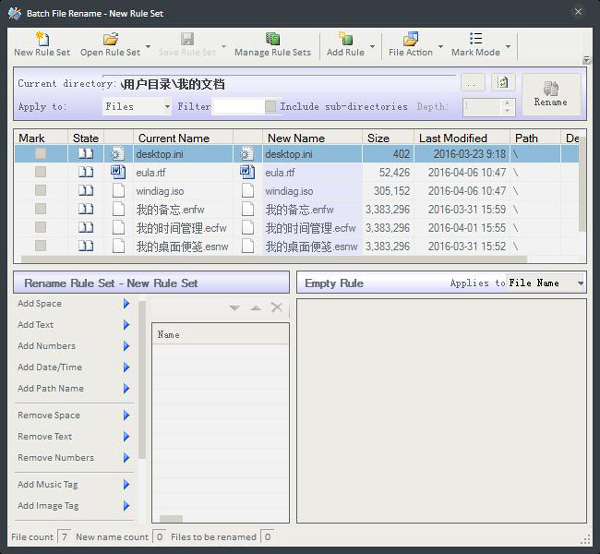
Task: Select Remove Space rule item
Action: [74, 416]
